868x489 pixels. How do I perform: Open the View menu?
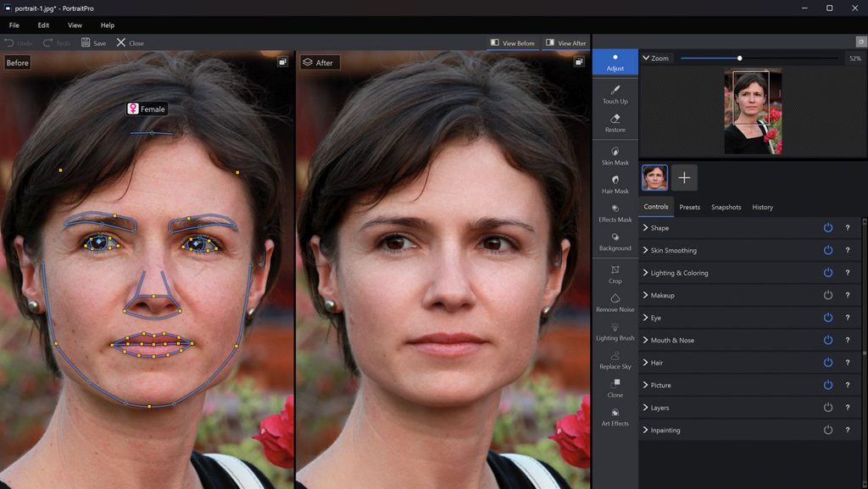pos(75,25)
